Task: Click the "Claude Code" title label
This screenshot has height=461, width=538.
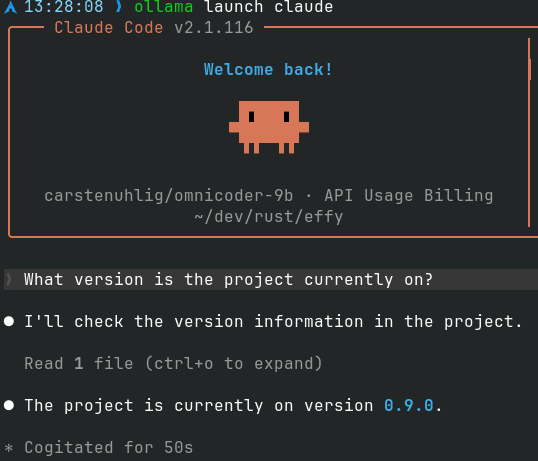Action: tap(109, 27)
